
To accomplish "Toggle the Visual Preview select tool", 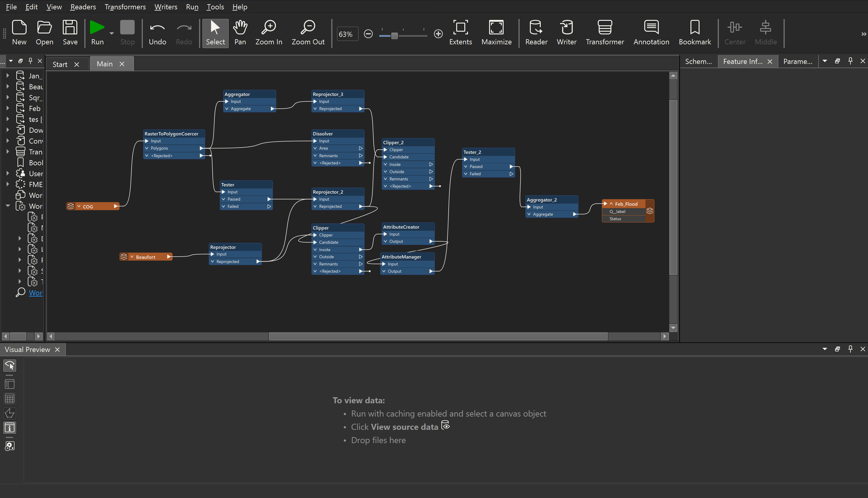I will tap(10, 366).
